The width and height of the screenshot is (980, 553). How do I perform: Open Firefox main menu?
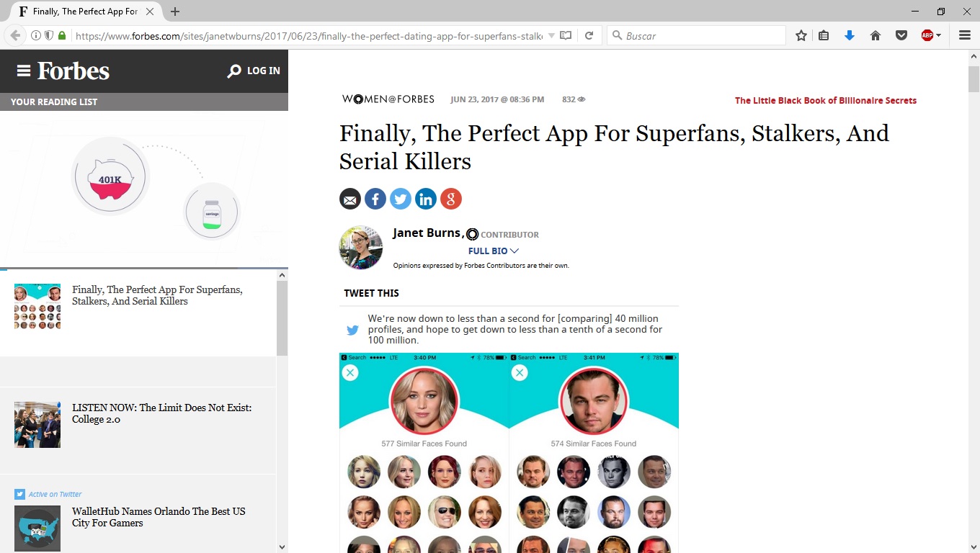(x=965, y=35)
